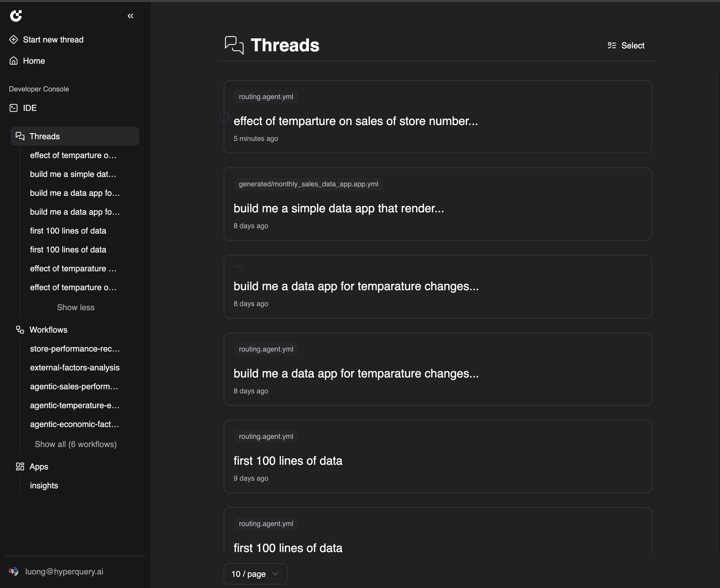Tick the checkbox beside first thread card

[224, 117]
